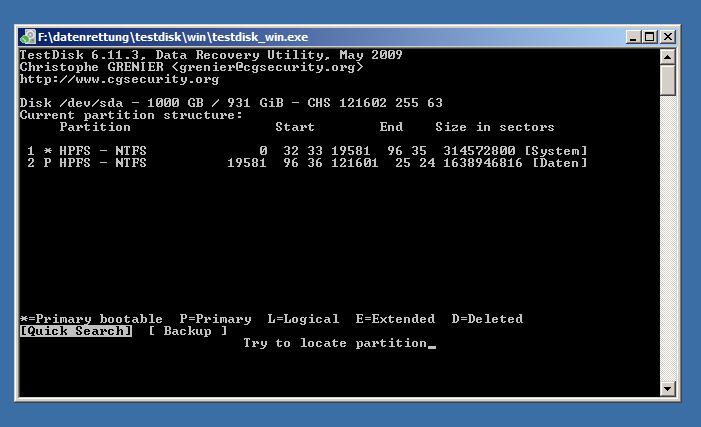This screenshot has height=427, width=701.
Task: Select the highlighted Quick Search option
Action: point(76,331)
